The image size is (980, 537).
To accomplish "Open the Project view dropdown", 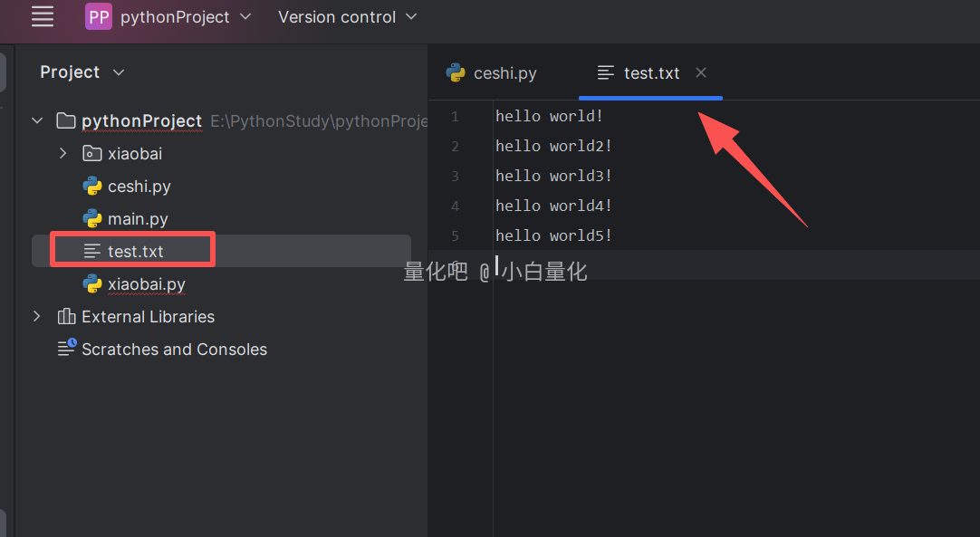I will point(82,72).
